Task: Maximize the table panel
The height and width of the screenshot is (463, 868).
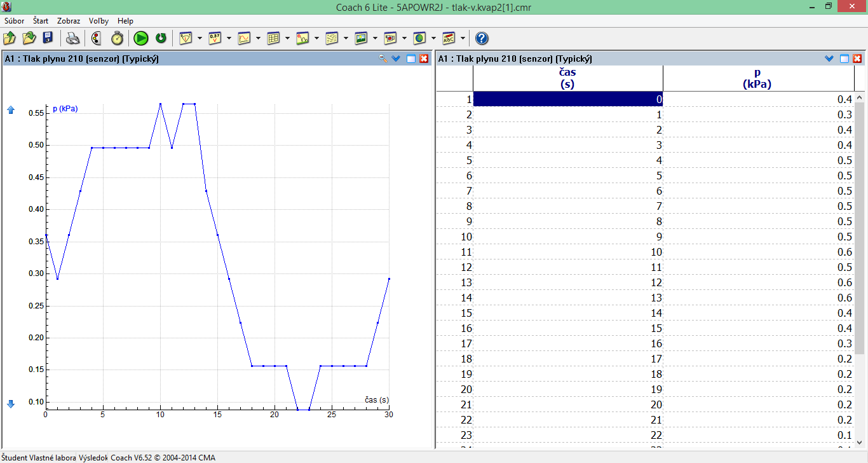Action: pos(844,59)
